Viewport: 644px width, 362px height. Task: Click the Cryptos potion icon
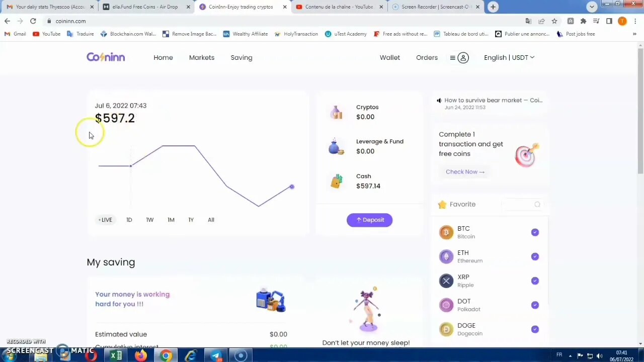336,112
